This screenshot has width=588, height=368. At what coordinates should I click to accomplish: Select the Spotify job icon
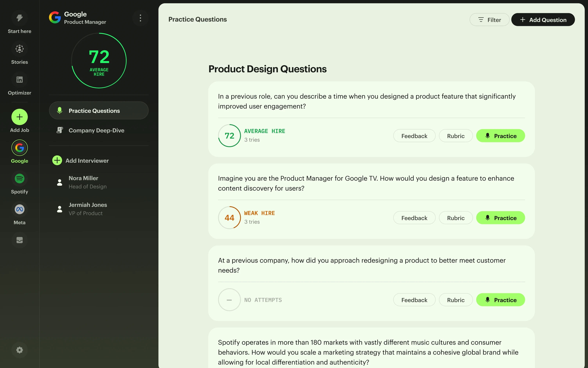click(x=19, y=178)
